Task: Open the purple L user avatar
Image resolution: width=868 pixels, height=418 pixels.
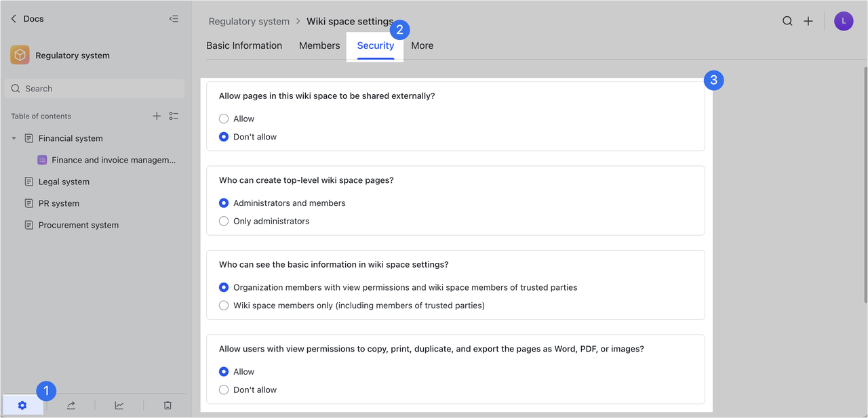Action: (x=844, y=21)
